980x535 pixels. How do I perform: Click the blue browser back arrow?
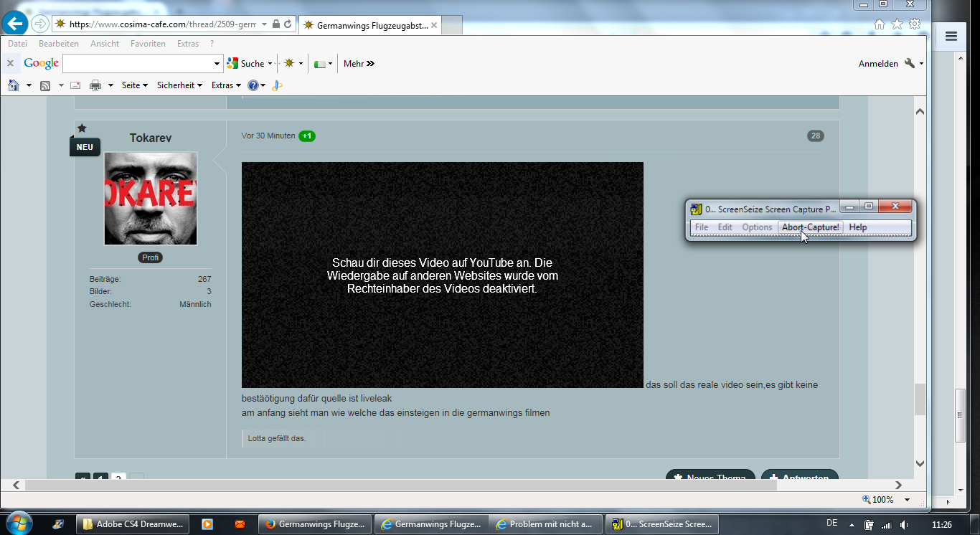click(16, 24)
